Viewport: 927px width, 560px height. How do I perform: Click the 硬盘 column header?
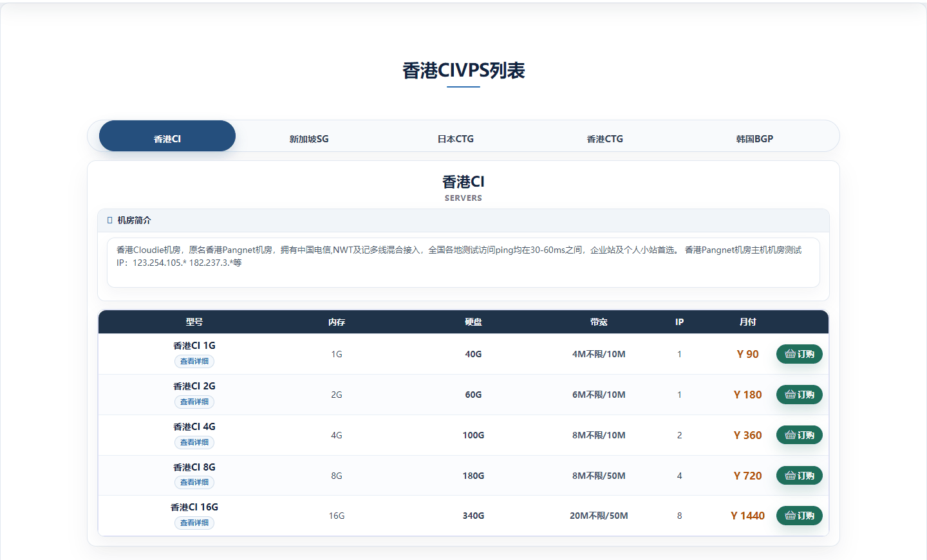coord(474,322)
